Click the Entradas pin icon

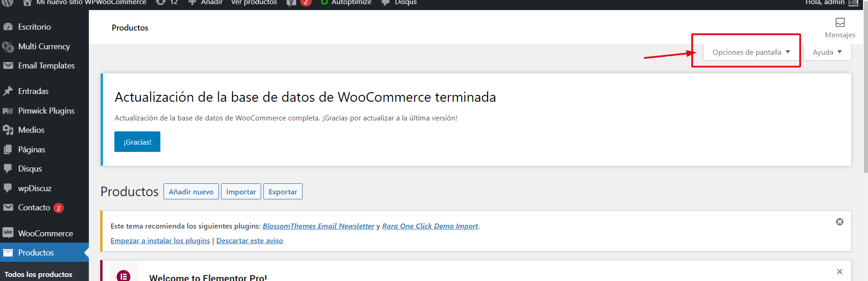click(8, 91)
